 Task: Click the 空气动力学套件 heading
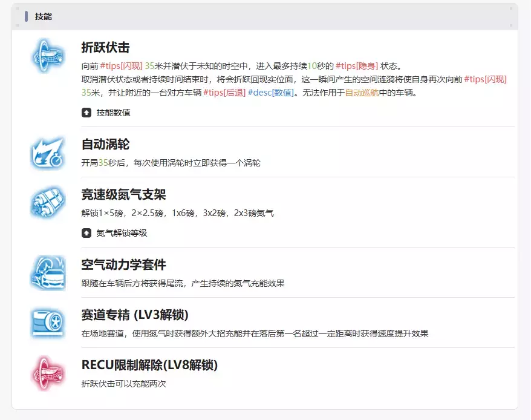pyautogui.click(x=123, y=264)
